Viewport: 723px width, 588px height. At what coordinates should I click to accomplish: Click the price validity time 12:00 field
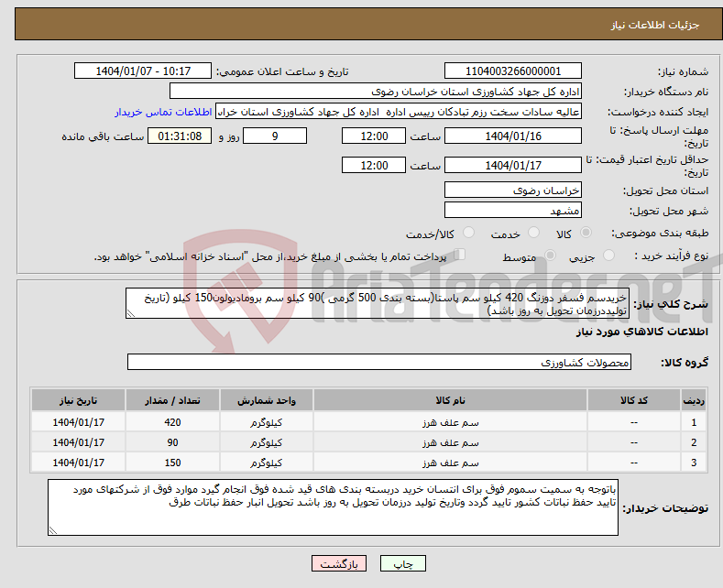(x=374, y=165)
